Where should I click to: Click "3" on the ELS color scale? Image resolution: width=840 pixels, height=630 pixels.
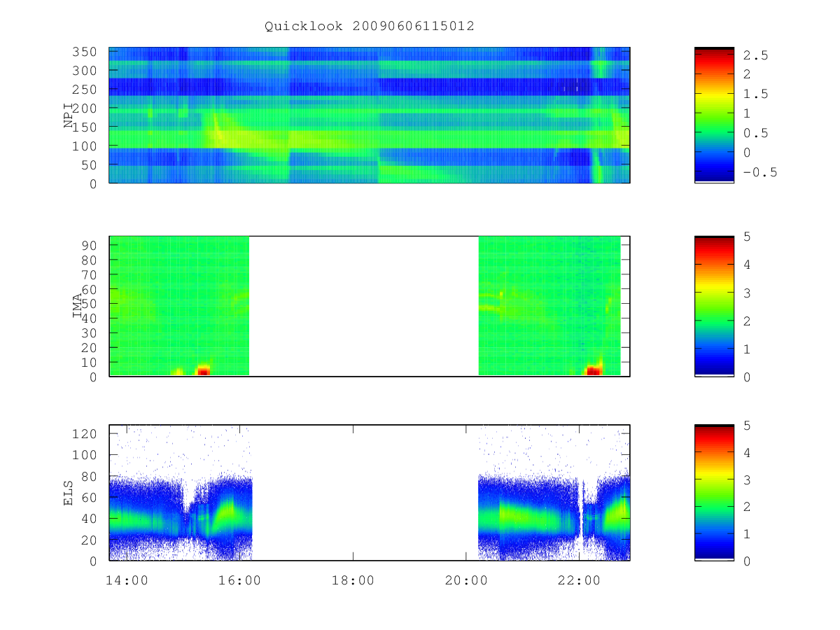pyautogui.click(x=747, y=479)
